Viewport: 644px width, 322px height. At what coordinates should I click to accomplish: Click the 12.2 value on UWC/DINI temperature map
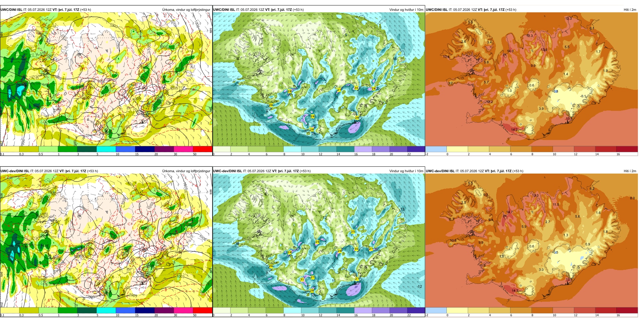tap(490, 102)
